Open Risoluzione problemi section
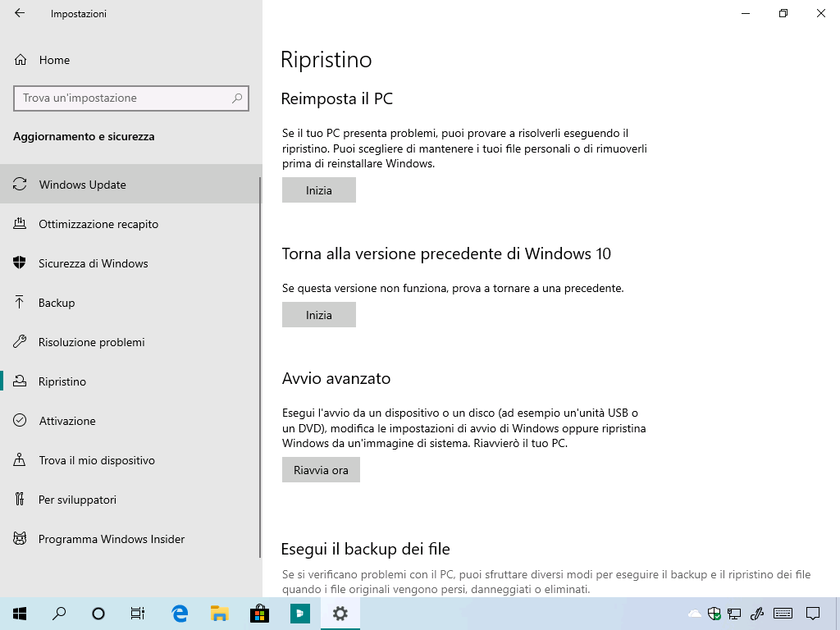Viewport: 840px width, 630px height. [130, 342]
